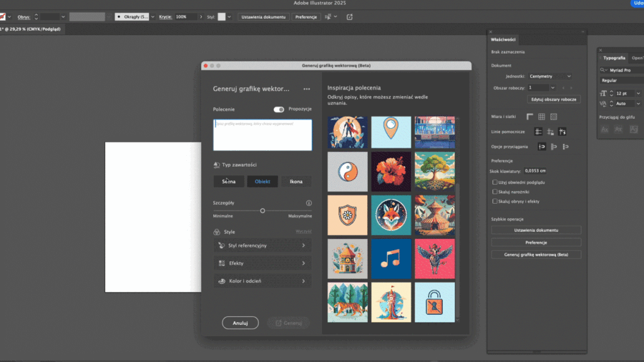Screen dimensions: 644x362
Task: Show transparency grid icon in Properties
Action: [553, 116]
